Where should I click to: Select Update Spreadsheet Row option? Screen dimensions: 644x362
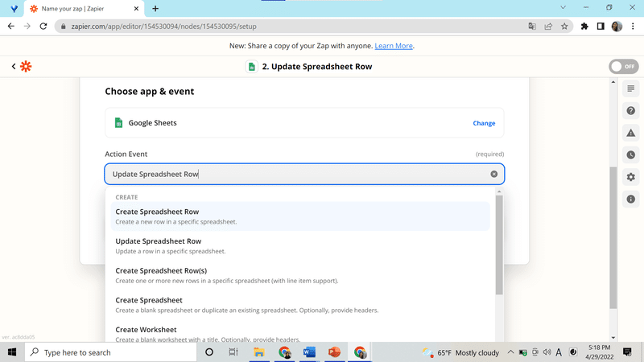point(300,246)
